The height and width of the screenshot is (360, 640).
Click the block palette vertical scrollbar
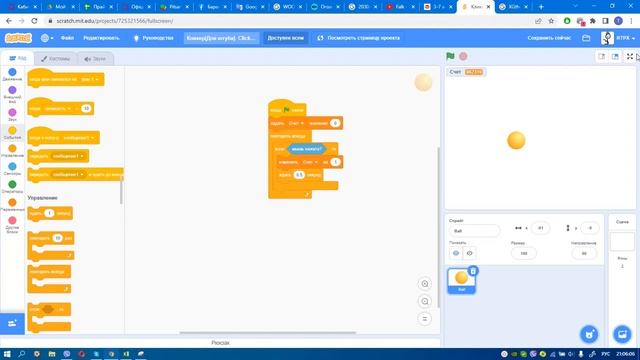(121, 190)
